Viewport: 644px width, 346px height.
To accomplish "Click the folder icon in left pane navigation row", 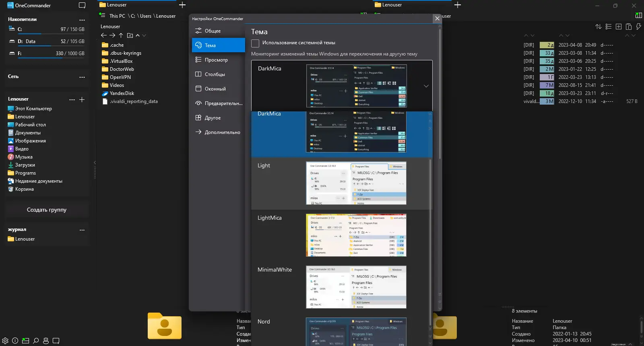I will point(130,35).
